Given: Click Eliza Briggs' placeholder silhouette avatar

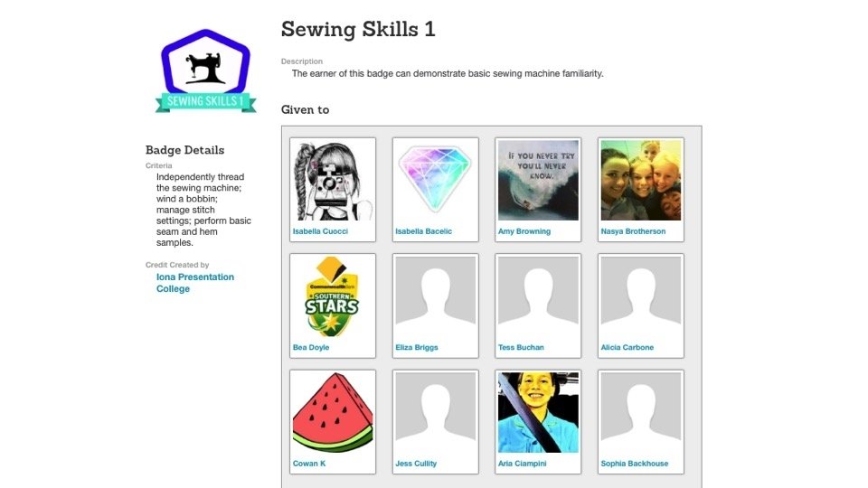Looking at the screenshot, I should 435,296.
